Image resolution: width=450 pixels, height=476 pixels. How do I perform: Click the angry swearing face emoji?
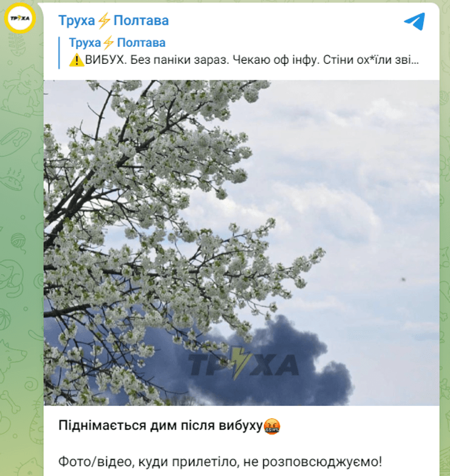click(x=272, y=426)
